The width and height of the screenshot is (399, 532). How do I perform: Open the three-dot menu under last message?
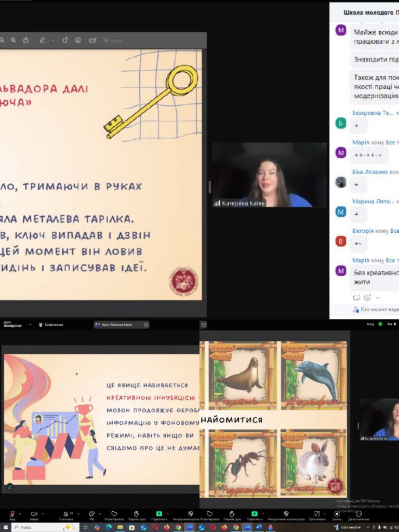[378, 298]
